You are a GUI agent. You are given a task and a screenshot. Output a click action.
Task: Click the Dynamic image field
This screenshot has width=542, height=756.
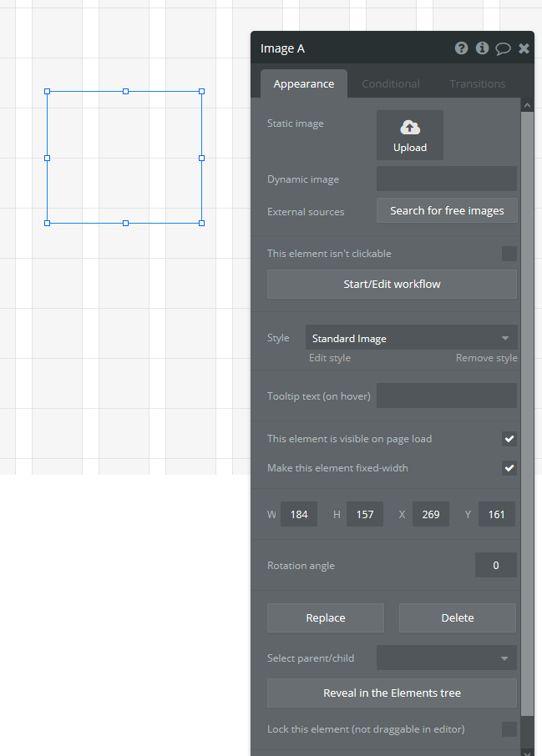click(x=447, y=179)
